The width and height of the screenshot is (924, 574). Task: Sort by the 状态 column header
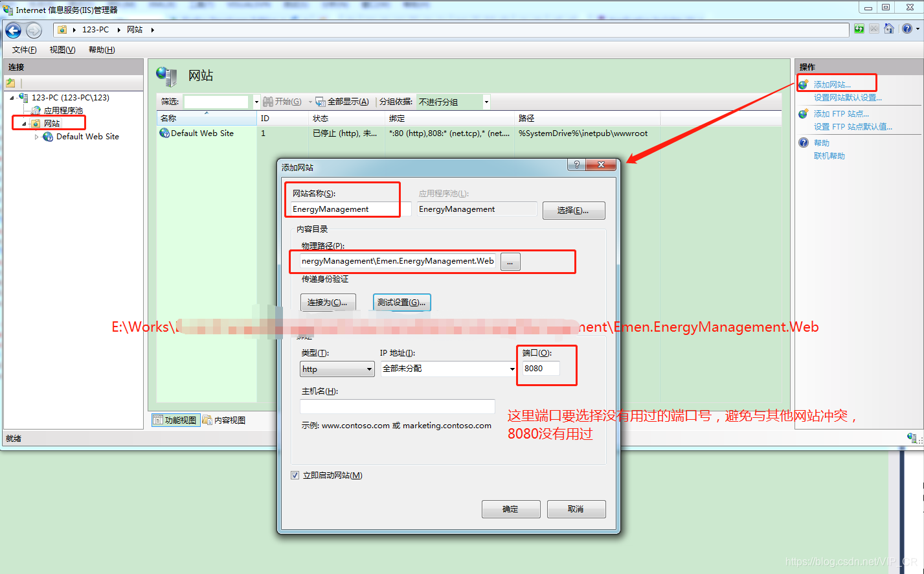pos(347,119)
